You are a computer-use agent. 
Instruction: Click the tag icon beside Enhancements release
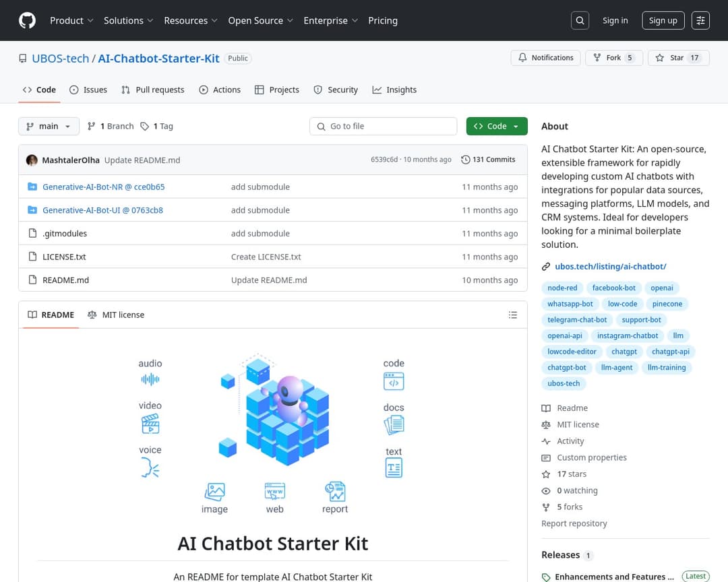tap(546, 577)
